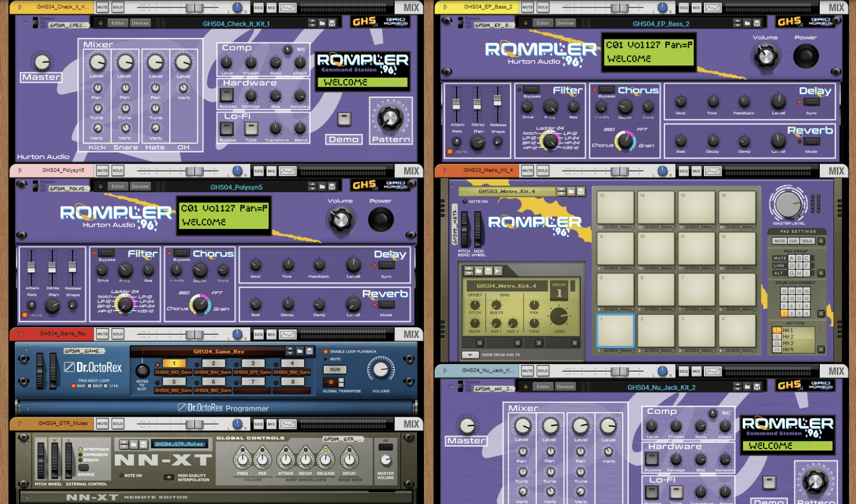This screenshot has width=856, height=504.
Task: Trigger pad 1 on Metro_Kit_4
Action: point(615,331)
